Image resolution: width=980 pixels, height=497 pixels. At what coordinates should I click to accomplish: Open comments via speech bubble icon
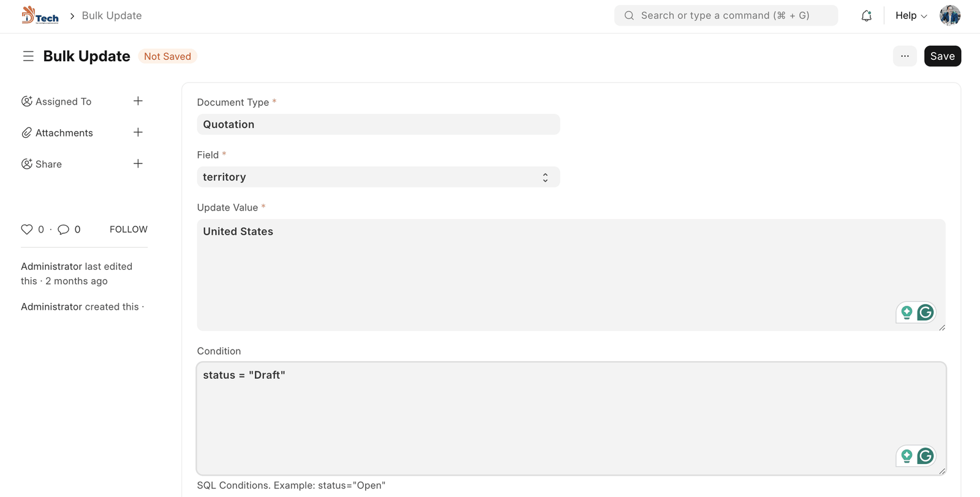[x=63, y=230]
